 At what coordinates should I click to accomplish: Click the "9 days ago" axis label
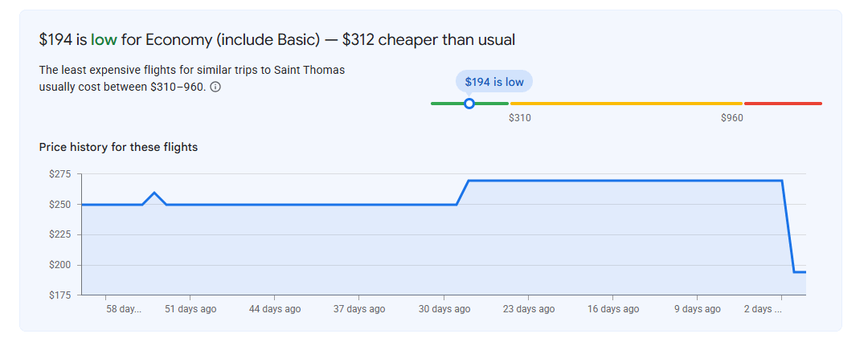[x=698, y=309]
